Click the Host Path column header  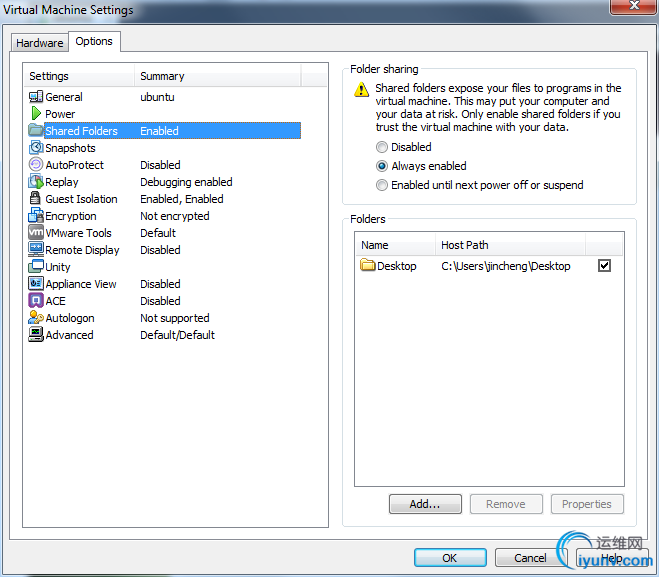coord(510,245)
